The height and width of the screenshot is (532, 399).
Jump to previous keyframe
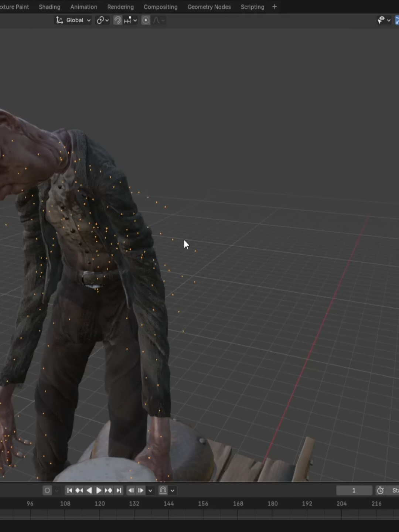(79, 490)
